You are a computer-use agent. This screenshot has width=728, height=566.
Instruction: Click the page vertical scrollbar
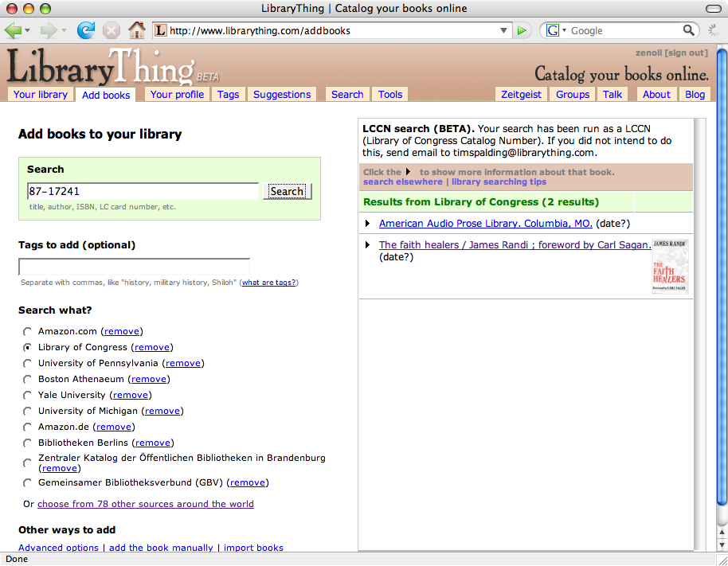[x=722, y=279]
